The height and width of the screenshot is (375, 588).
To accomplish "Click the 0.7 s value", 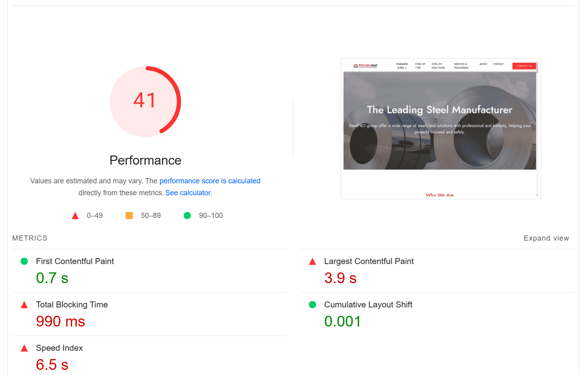I will pyautogui.click(x=52, y=278).
